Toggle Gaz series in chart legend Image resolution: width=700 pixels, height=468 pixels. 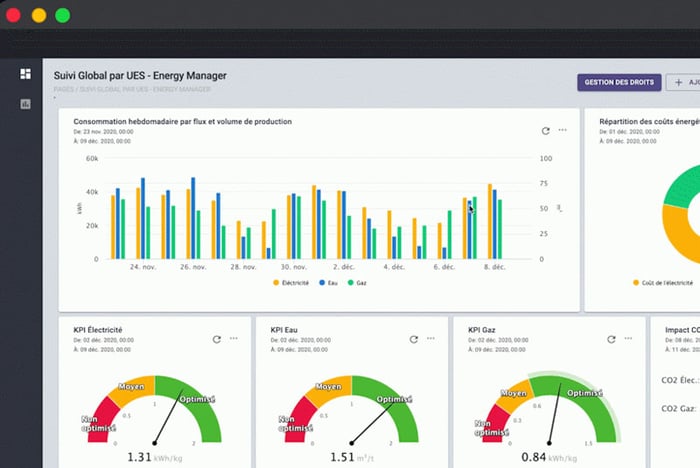coord(357,283)
